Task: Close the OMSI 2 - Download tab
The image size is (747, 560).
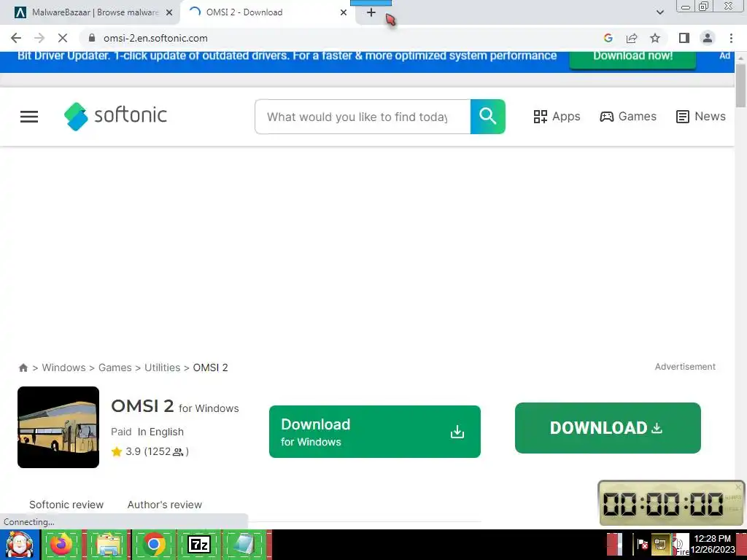Action: pos(344,13)
